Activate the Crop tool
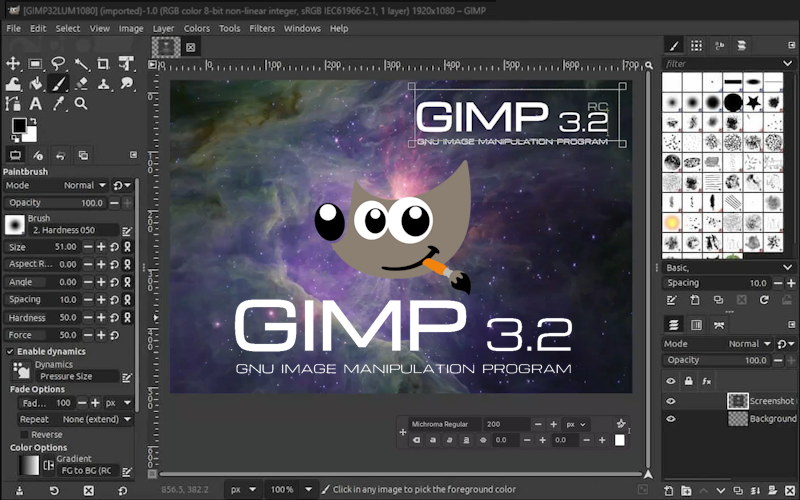The image size is (800, 500). [x=103, y=63]
